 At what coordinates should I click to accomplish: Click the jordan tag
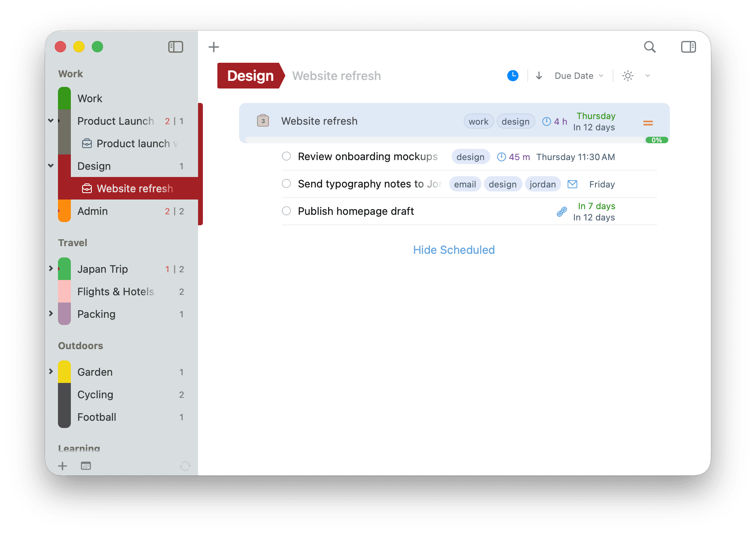pos(543,184)
